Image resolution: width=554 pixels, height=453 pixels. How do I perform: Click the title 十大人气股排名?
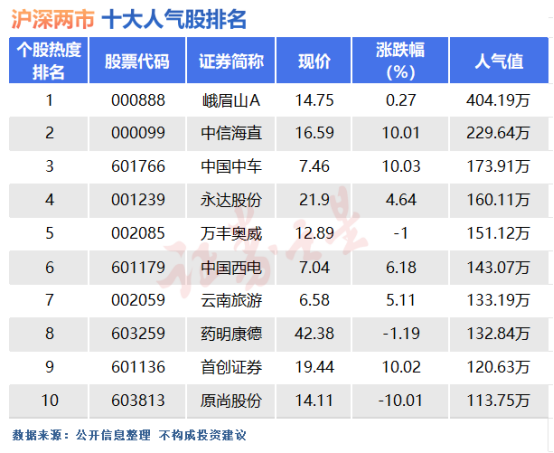pos(174,19)
